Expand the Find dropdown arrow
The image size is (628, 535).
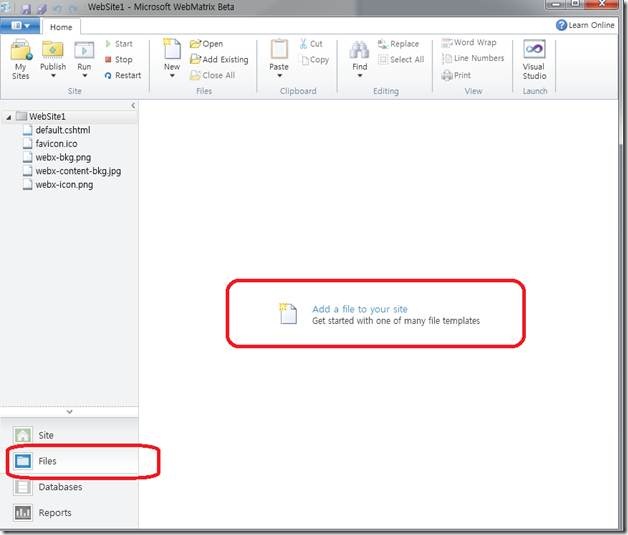point(360,76)
